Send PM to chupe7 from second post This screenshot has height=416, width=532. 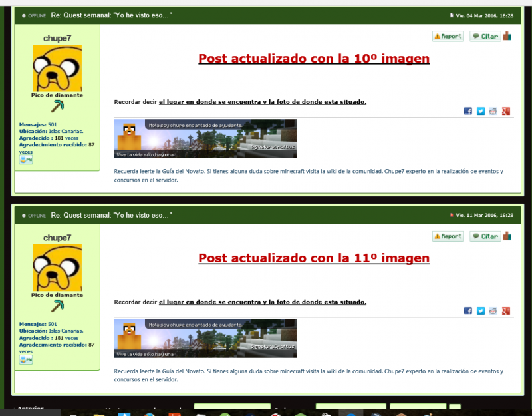click(26, 360)
